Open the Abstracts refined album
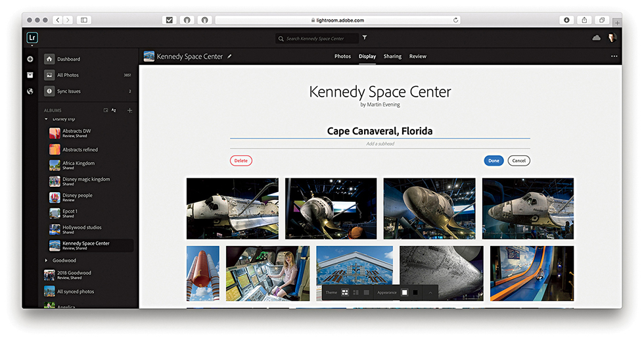Viewport: 644px width, 340px height. (91, 150)
